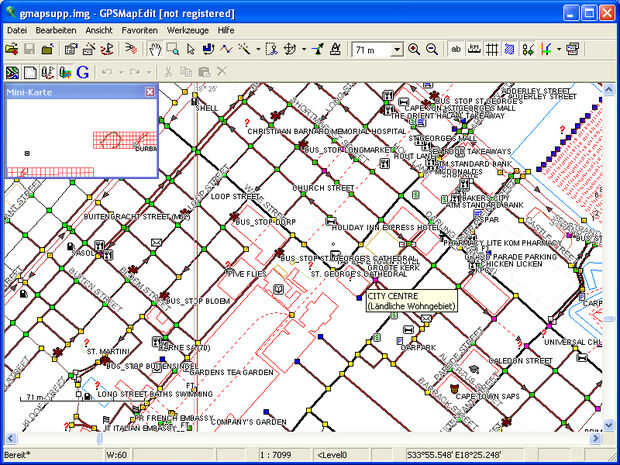Click the colored squares icon left of the blue G

pyautogui.click(x=65, y=72)
